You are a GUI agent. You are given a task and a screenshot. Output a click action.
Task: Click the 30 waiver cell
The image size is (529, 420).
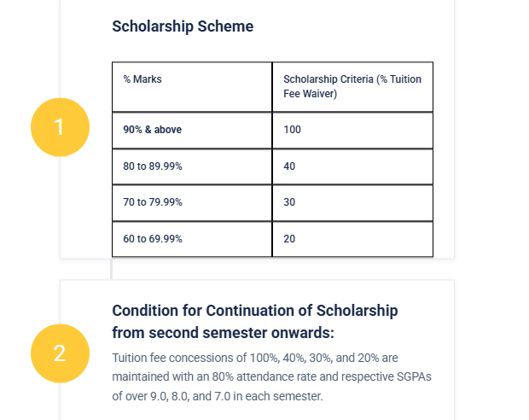coord(352,202)
